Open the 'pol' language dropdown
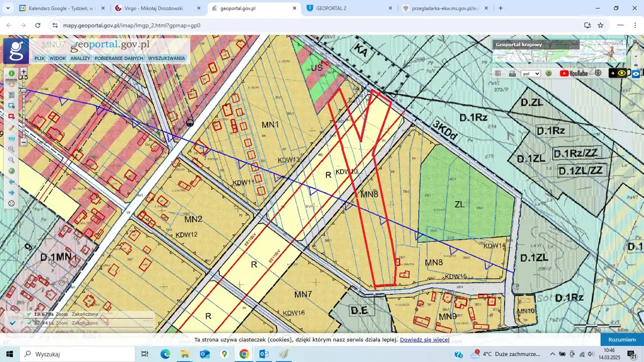The image size is (644, 362). pyautogui.click(x=531, y=73)
